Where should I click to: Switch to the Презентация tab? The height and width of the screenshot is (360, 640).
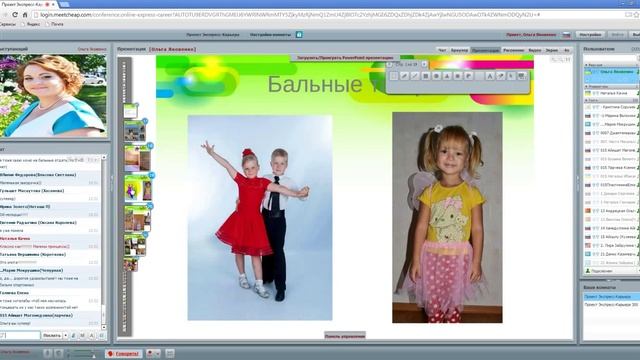tap(485, 50)
